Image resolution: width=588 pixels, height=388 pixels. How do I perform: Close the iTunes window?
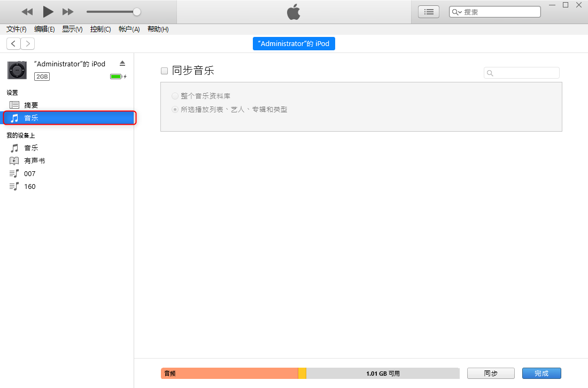tap(578, 5)
